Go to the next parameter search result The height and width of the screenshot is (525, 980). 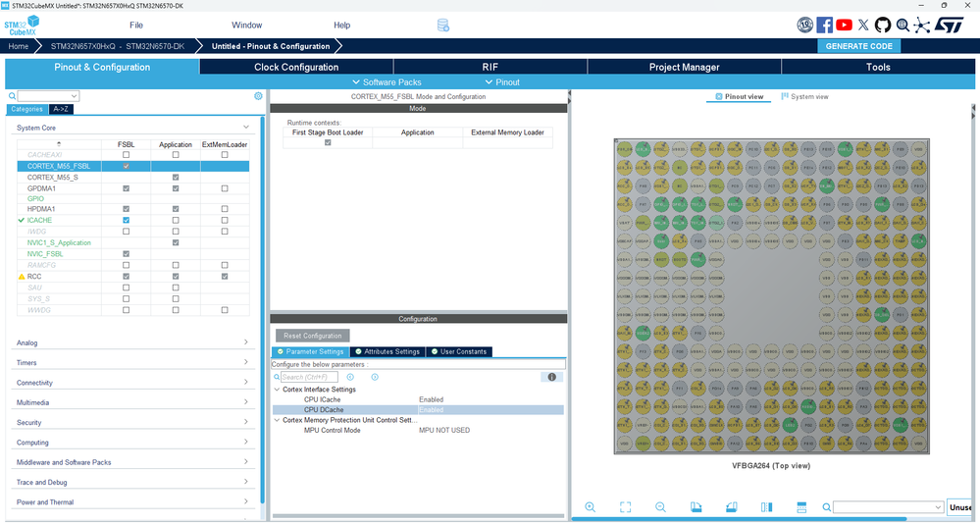(375, 377)
